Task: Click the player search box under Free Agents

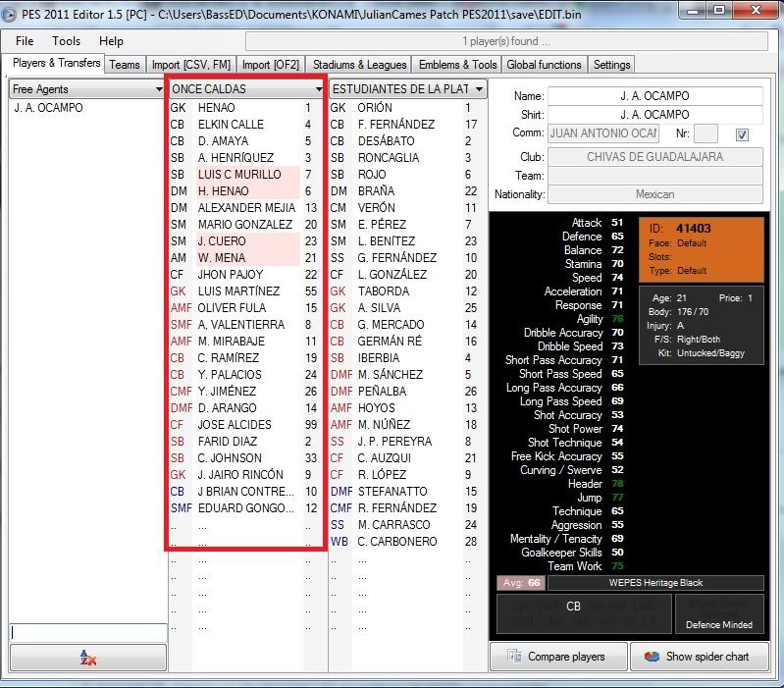Action: click(88, 632)
